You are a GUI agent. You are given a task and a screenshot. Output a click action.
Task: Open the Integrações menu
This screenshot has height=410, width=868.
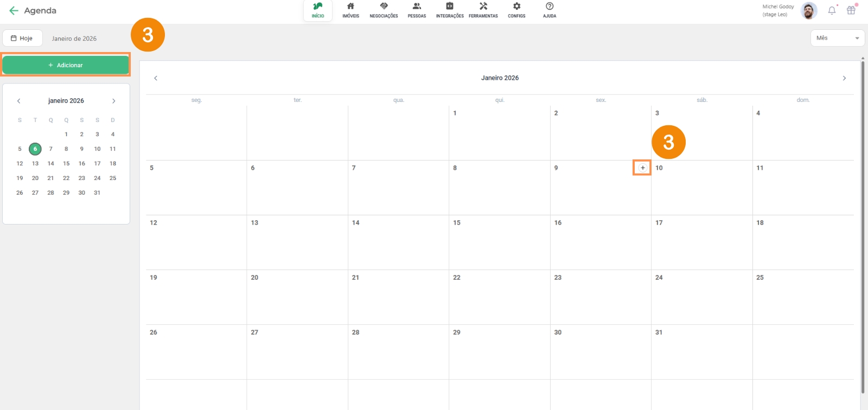point(450,10)
